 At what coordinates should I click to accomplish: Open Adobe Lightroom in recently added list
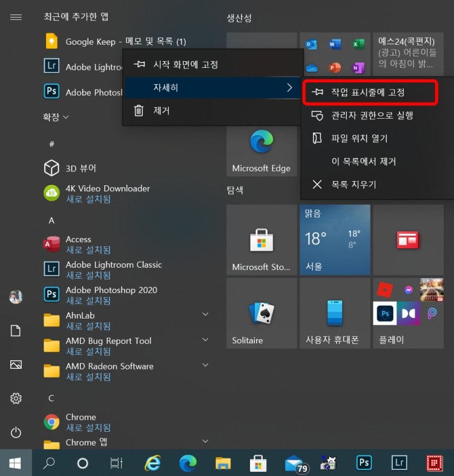pos(83,67)
